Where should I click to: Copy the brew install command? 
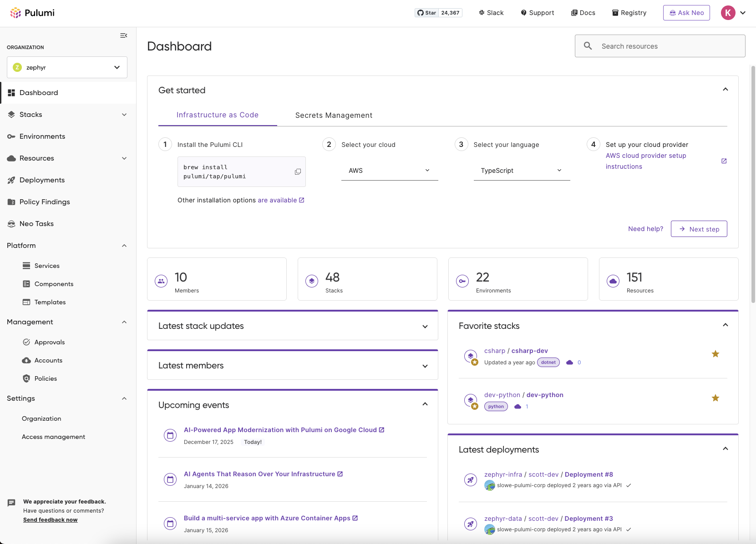[298, 171]
